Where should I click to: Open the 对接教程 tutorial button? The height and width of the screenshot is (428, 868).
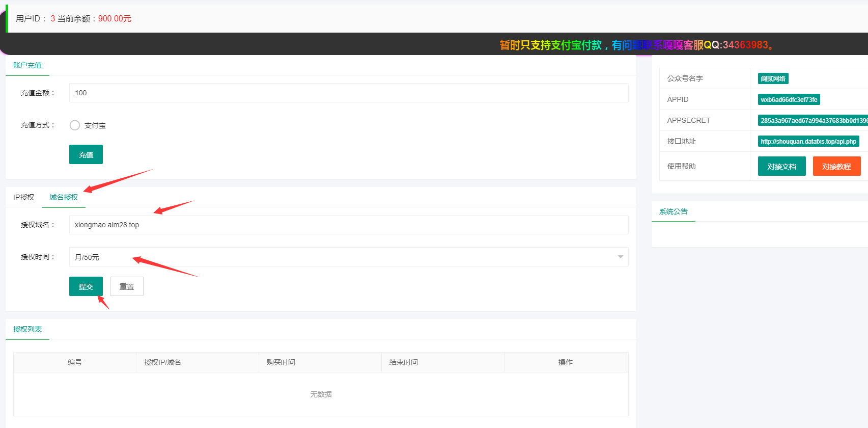pos(836,166)
